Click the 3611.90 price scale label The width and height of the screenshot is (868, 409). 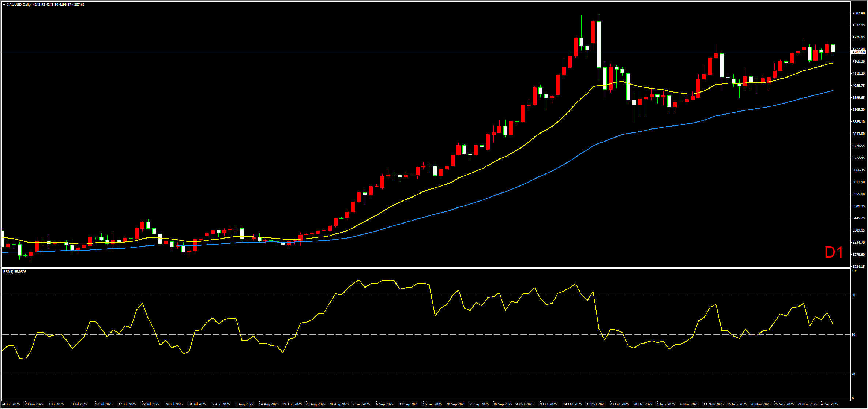858,182
